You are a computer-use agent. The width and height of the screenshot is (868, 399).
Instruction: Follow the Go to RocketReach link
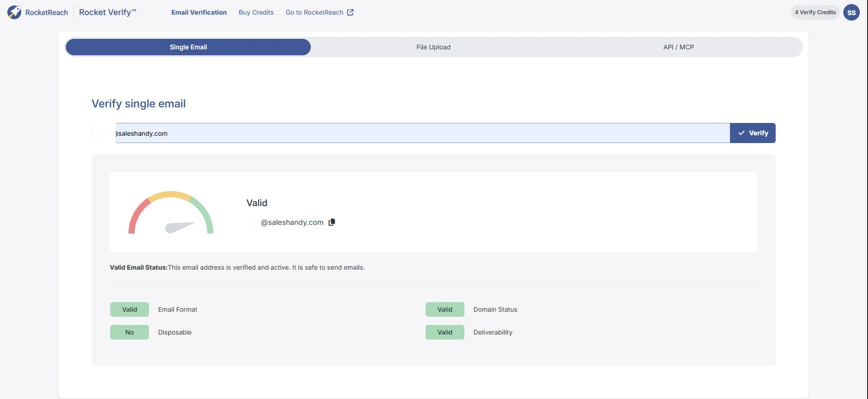pyautogui.click(x=320, y=12)
